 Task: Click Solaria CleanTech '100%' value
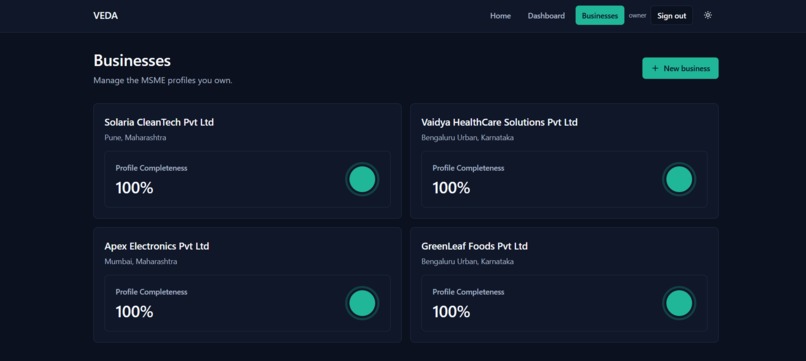[x=134, y=188]
